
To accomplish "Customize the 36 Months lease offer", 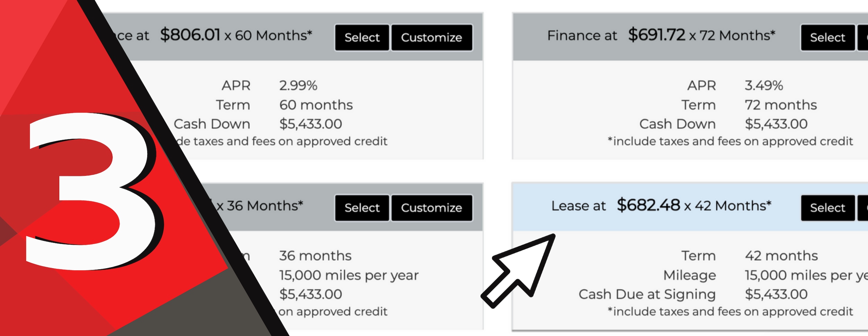I will click(432, 208).
